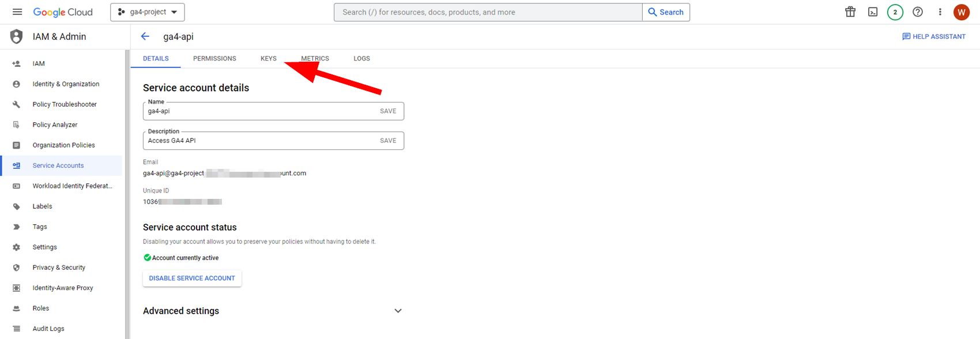Viewport: 980px width, 339px height.
Task: Focus the resource search box
Action: point(488,12)
